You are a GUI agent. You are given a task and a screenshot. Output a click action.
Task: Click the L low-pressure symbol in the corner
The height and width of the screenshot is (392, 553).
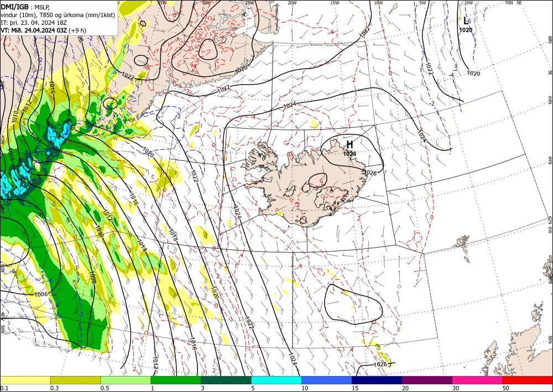click(x=466, y=21)
